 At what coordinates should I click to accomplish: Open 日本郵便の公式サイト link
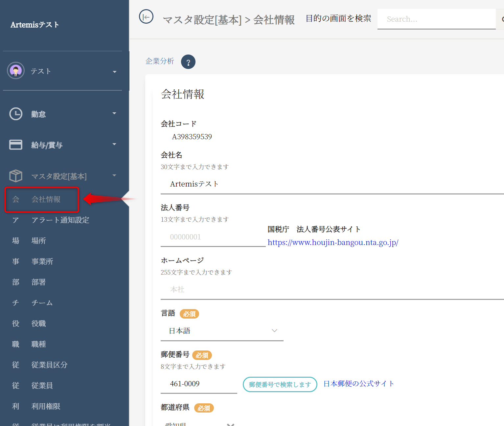pyautogui.click(x=358, y=384)
